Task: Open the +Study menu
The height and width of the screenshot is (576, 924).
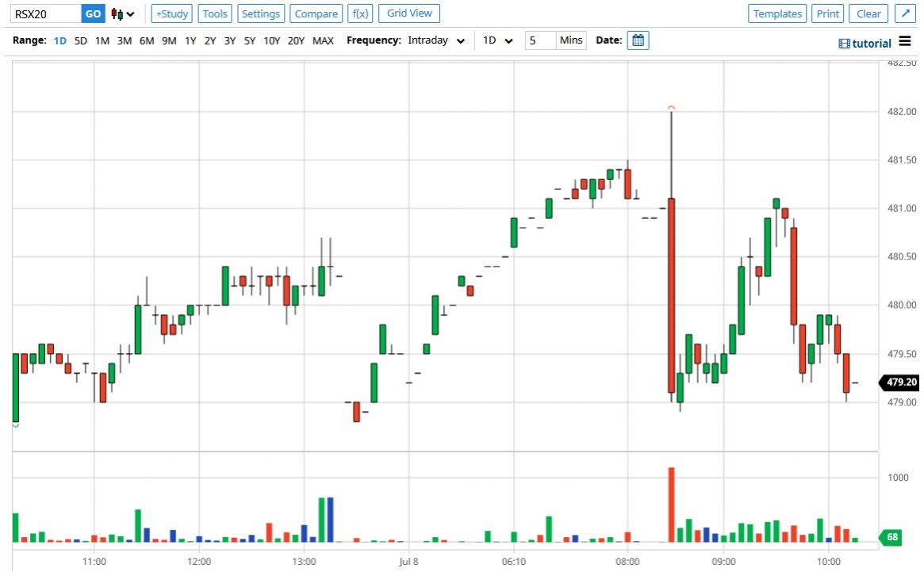Action: click(171, 13)
